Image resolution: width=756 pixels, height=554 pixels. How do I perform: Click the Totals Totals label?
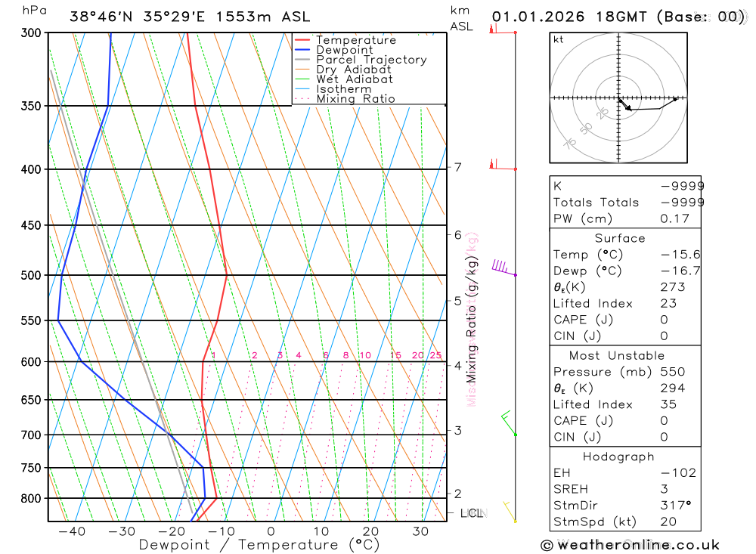(596, 203)
